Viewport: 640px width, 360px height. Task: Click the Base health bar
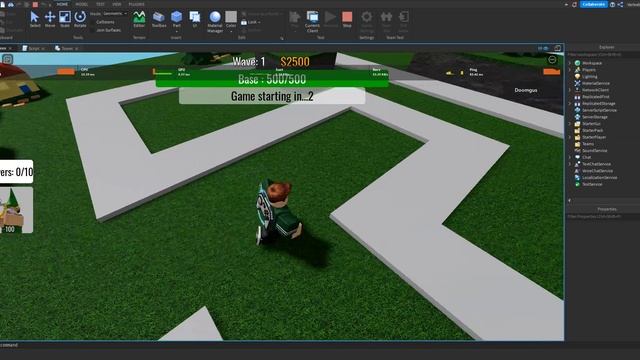(272, 79)
